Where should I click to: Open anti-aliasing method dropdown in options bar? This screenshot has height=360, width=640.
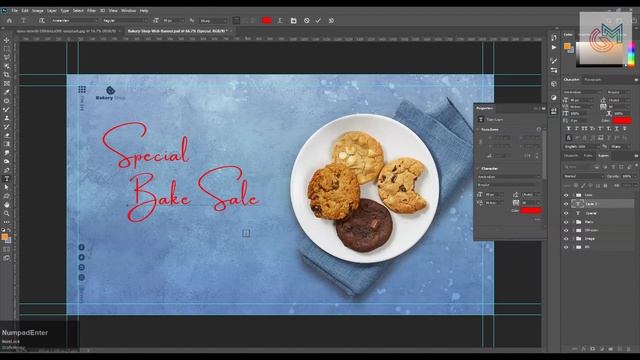(x=213, y=20)
